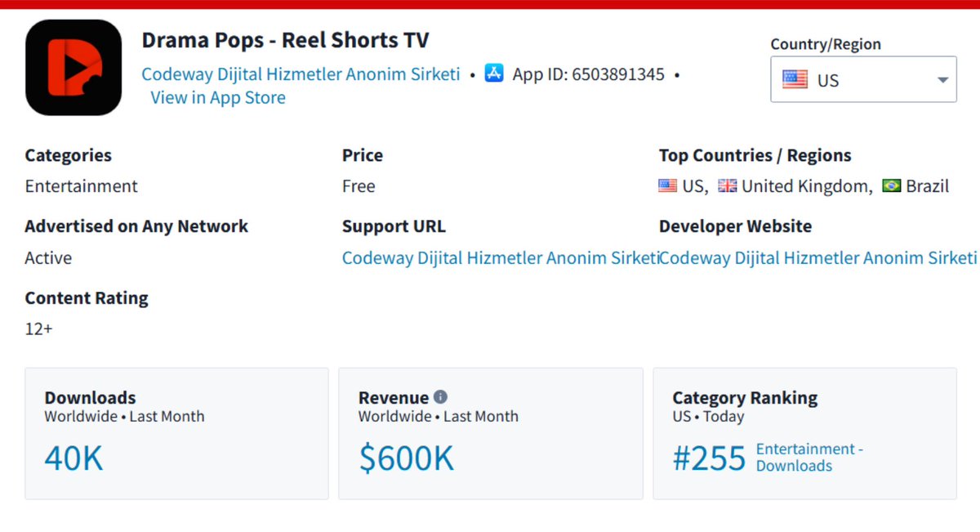Click the Revenue info icon
Image resolution: width=980 pixels, height=532 pixels.
tap(440, 397)
